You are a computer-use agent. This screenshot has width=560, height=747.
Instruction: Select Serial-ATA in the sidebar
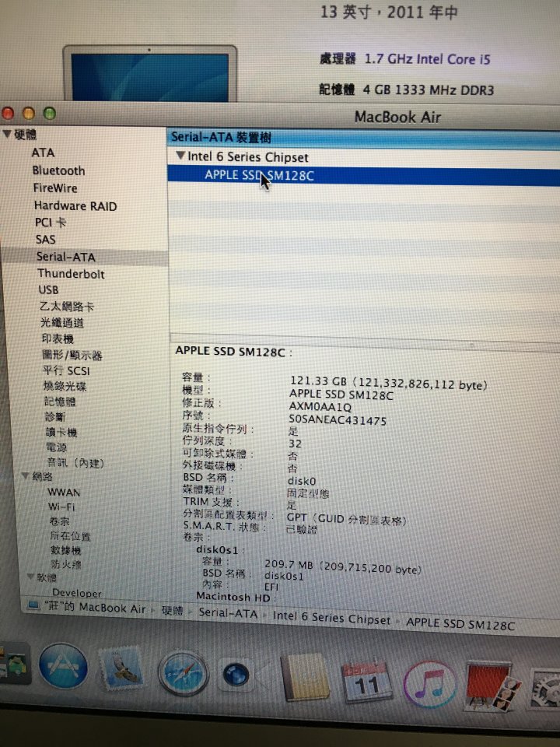click(x=65, y=257)
